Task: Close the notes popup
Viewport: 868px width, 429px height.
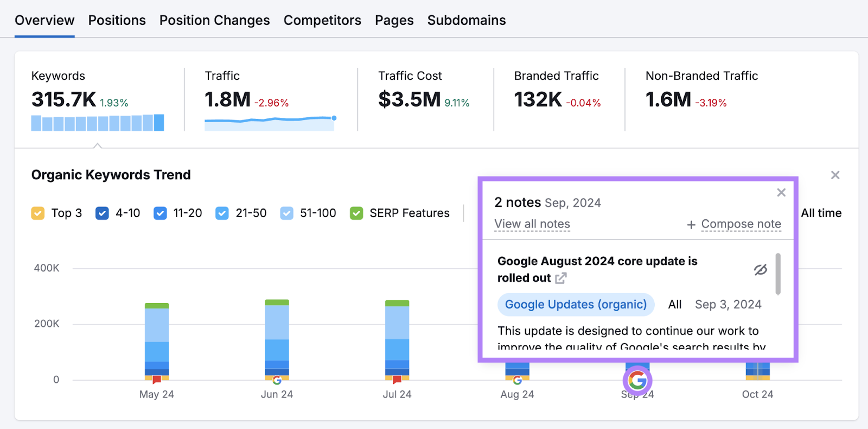Action: [781, 193]
